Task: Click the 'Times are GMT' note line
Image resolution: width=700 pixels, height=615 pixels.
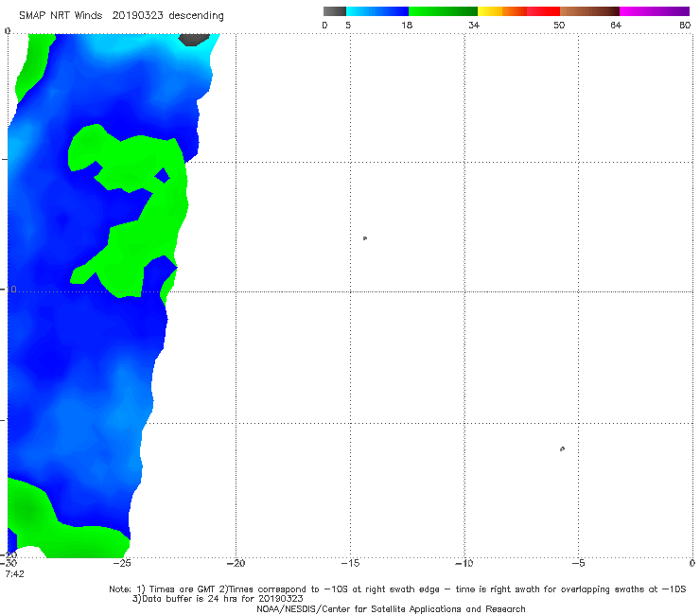Action: tap(397, 589)
